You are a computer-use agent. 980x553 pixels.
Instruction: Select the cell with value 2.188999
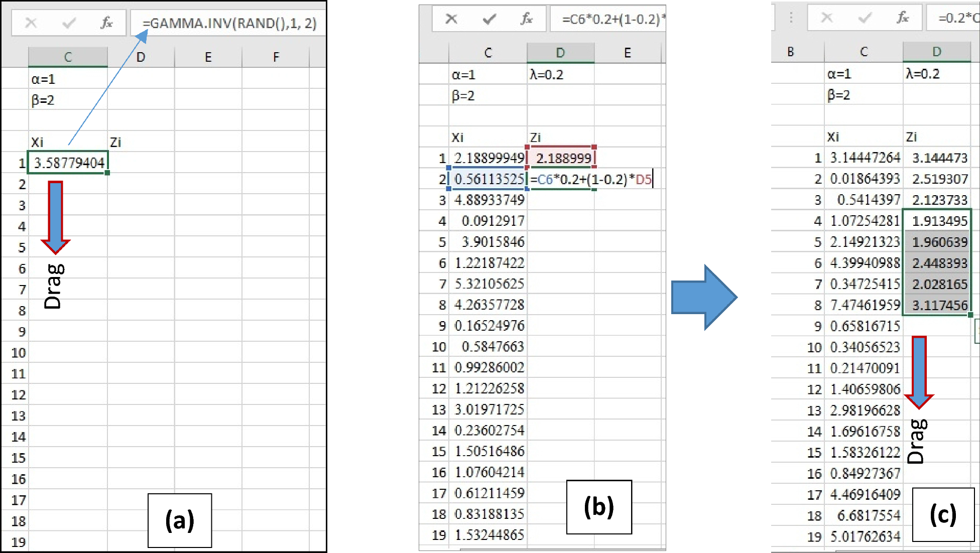(561, 157)
